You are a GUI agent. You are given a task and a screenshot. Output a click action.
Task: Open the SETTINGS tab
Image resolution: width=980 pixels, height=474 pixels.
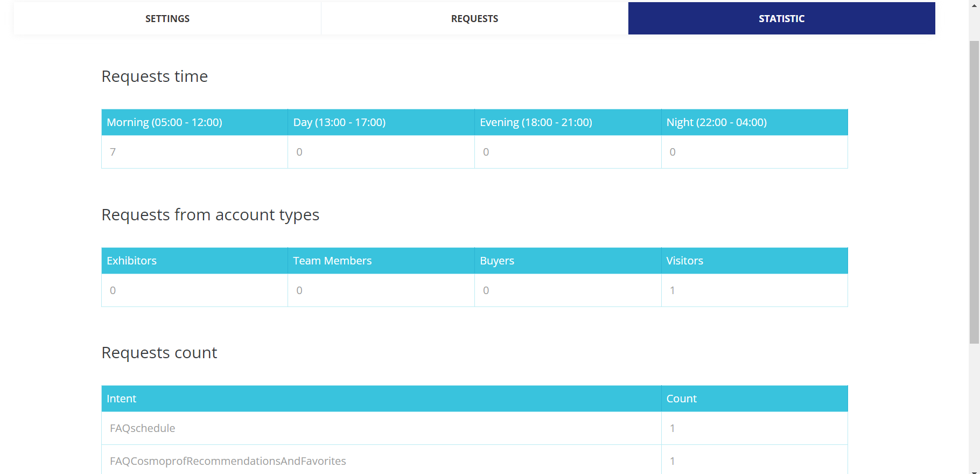coord(167,18)
